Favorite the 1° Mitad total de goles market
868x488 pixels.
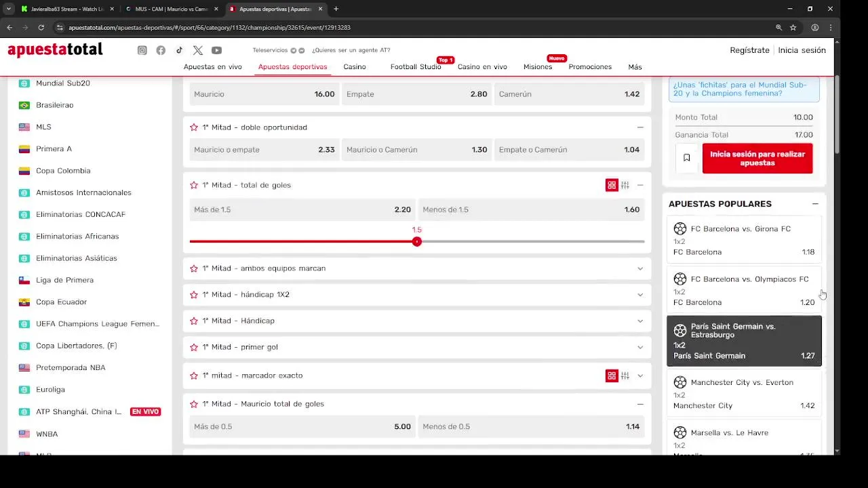click(194, 185)
